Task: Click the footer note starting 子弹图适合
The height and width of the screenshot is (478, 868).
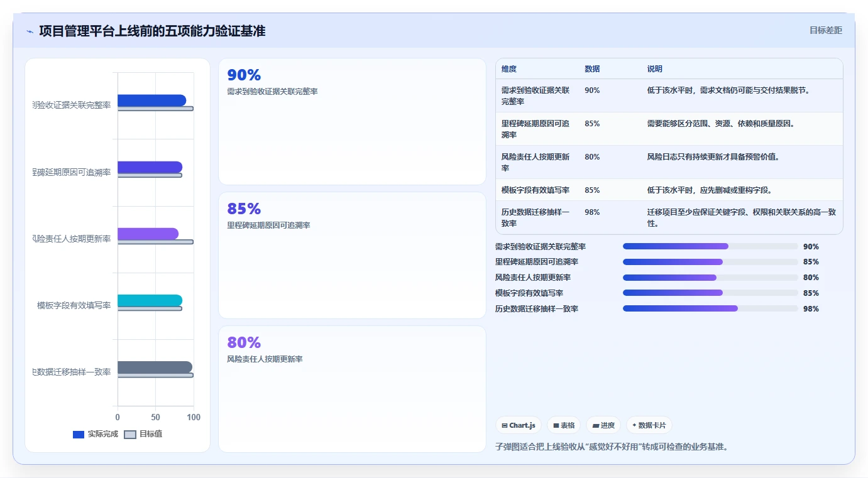Action: click(612, 447)
